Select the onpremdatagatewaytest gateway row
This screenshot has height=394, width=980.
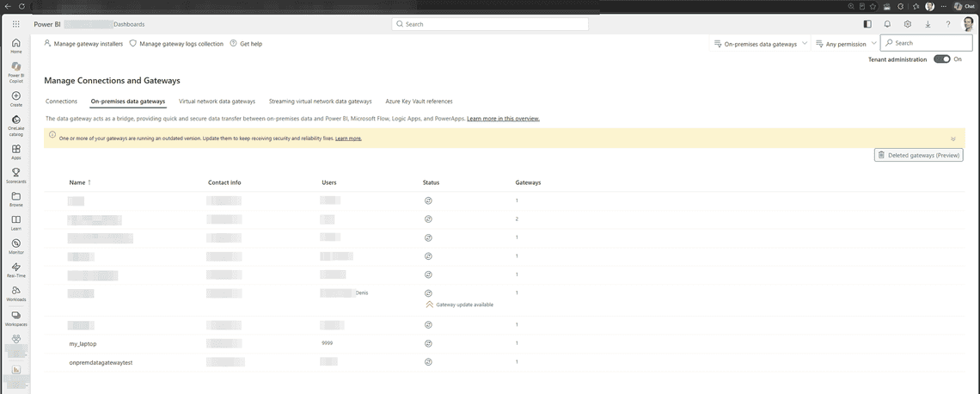pyautogui.click(x=505, y=362)
